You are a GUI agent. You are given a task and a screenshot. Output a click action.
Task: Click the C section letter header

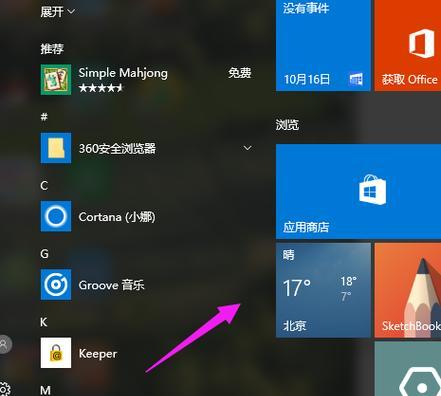click(44, 185)
